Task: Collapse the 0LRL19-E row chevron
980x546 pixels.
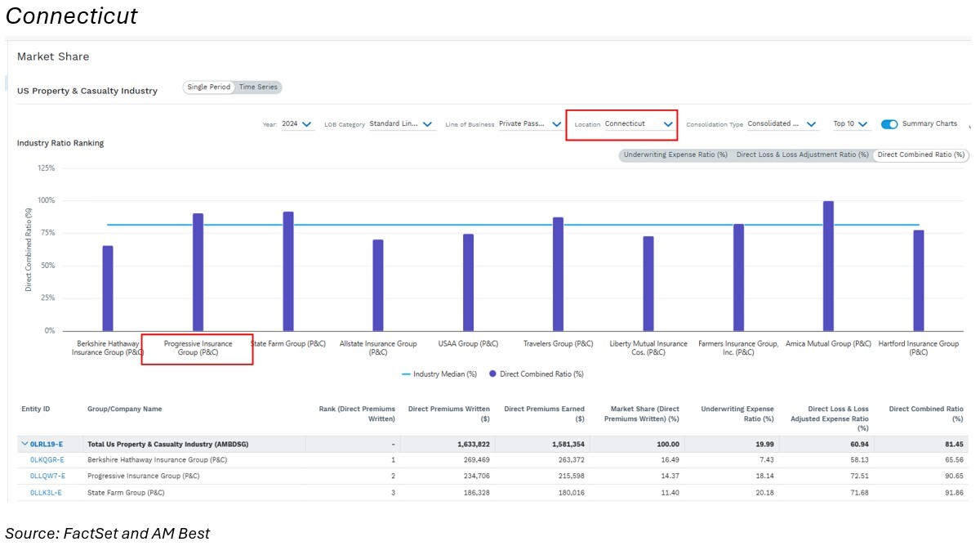Action: pyautogui.click(x=24, y=445)
